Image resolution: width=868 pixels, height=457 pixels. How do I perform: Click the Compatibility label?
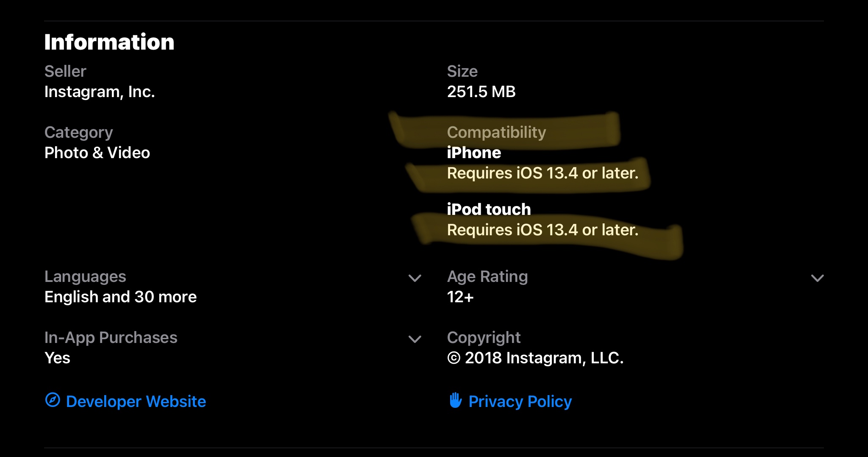pos(496,133)
